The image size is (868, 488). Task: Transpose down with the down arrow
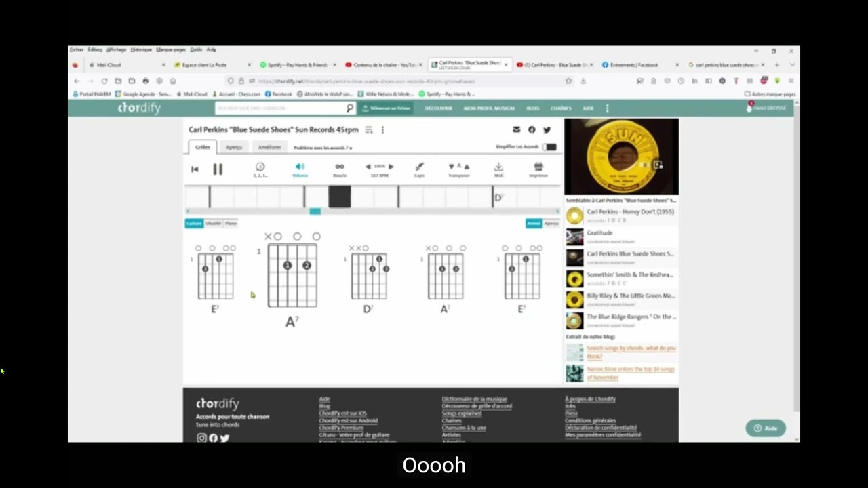coord(451,166)
